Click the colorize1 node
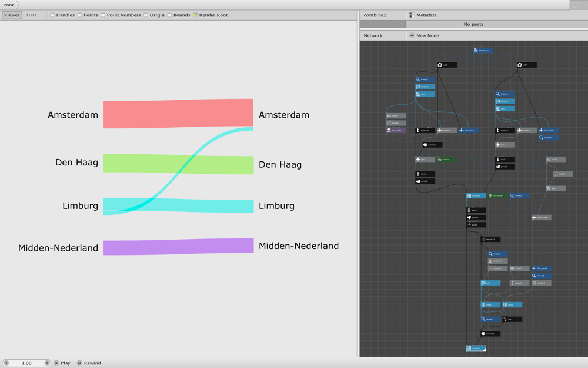Screen dimensions: 588x368 (432, 145)
